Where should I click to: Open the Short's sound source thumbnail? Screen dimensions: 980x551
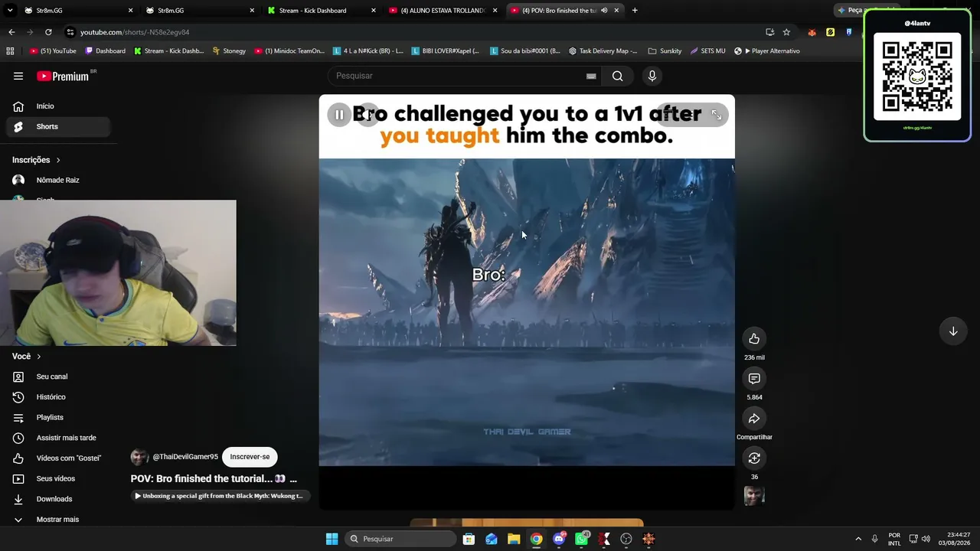pyautogui.click(x=754, y=496)
